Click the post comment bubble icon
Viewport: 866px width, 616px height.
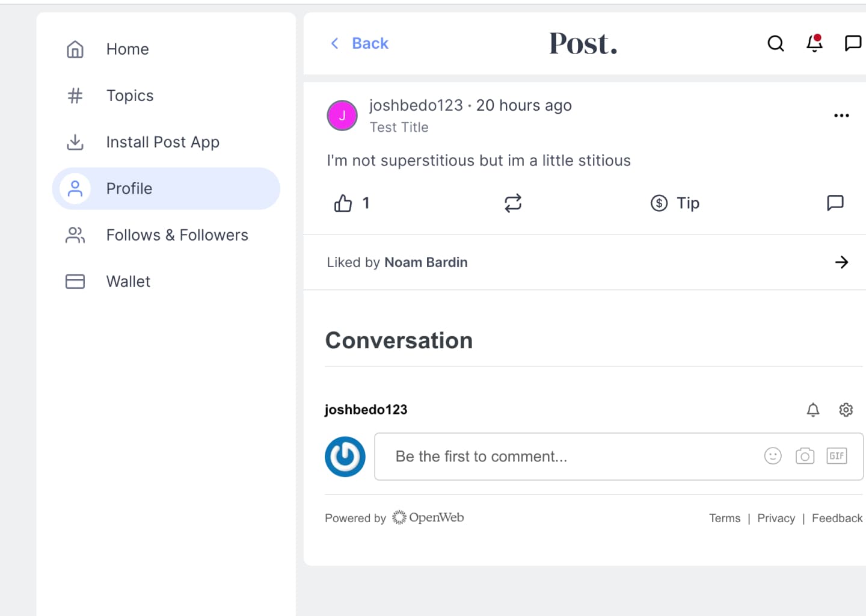click(835, 203)
